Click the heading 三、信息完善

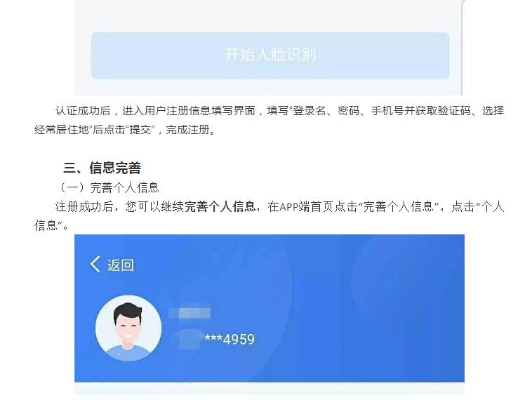click(x=102, y=168)
